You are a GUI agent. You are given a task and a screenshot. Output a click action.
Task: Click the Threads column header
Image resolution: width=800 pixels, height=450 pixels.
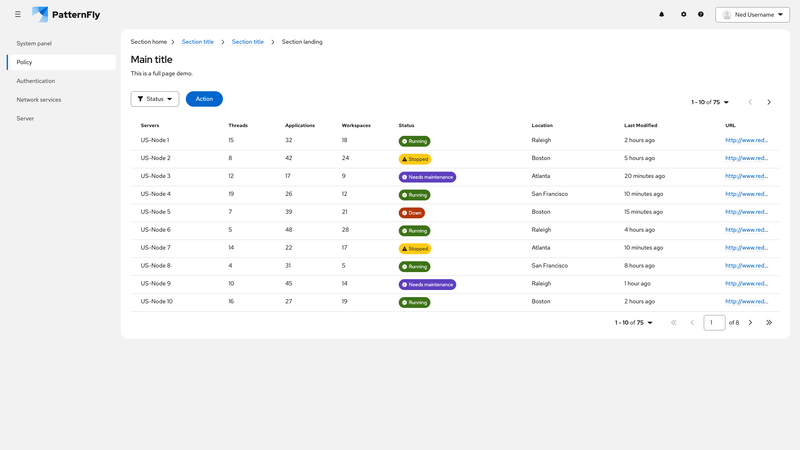(238, 125)
